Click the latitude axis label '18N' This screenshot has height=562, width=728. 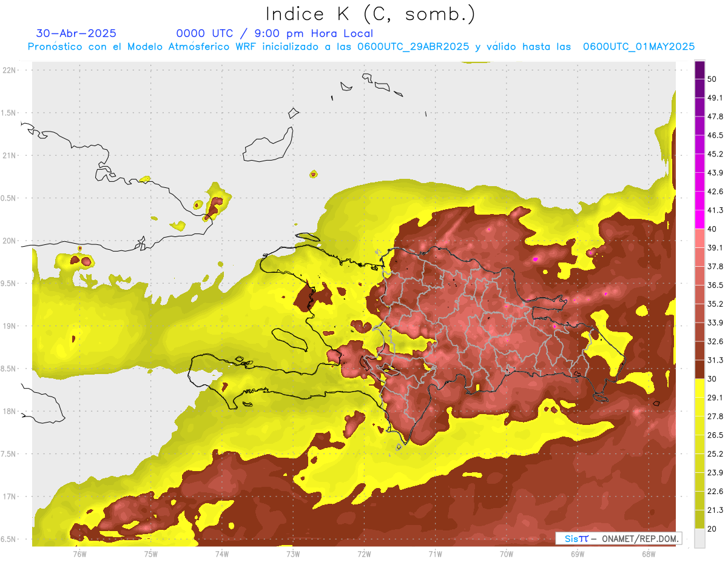tap(10, 412)
